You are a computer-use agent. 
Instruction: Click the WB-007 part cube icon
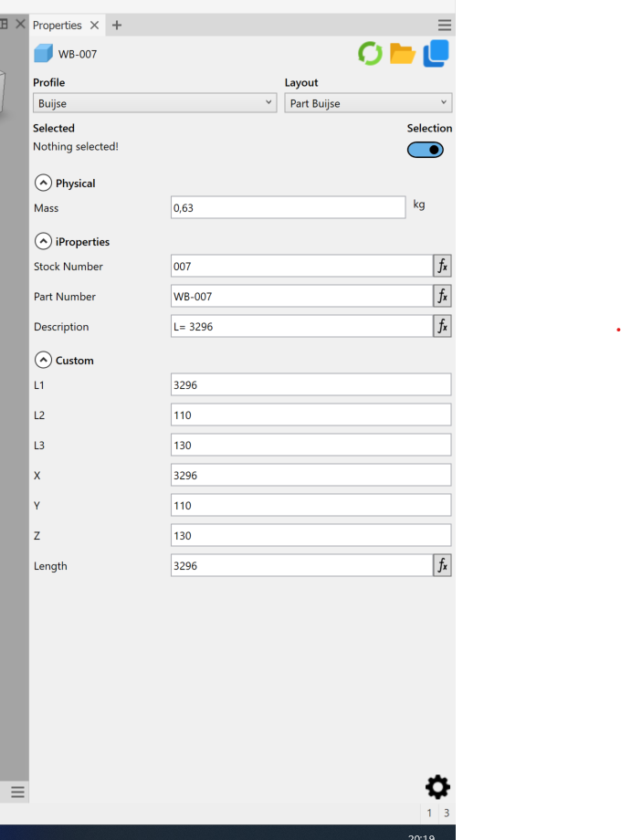point(44,54)
